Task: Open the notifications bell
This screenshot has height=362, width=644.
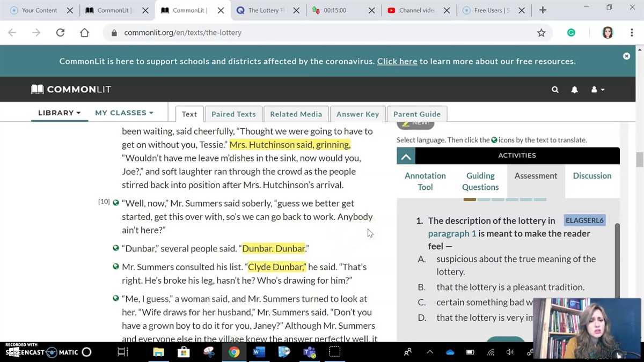Action: [574, 90]
